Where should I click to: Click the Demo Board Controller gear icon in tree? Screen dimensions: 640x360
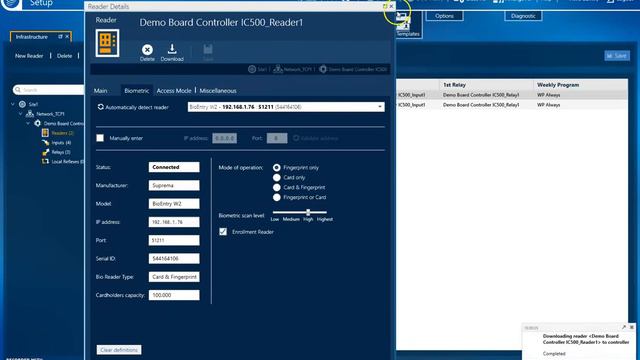pos(38,123)
